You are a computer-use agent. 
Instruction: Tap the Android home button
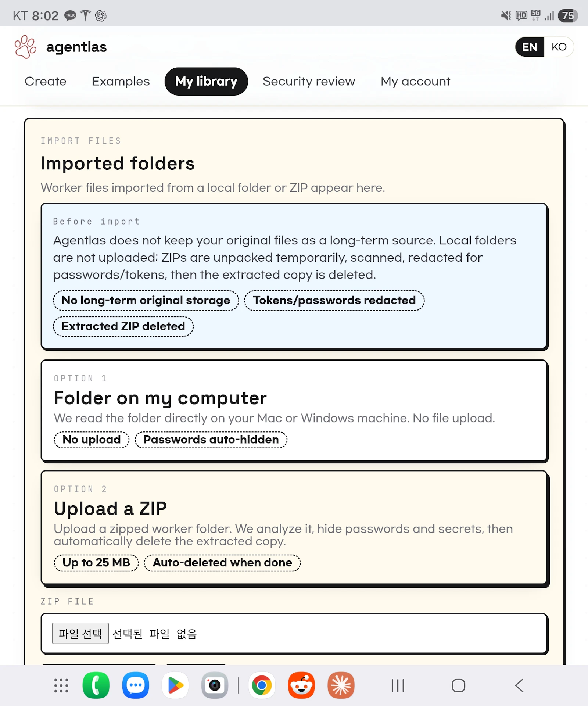(x=458, y=685)
